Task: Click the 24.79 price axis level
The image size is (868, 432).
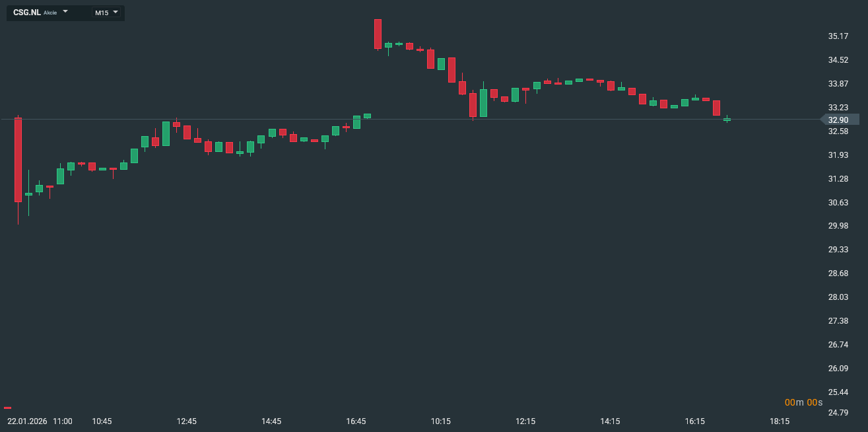Action: click(838, 413)
